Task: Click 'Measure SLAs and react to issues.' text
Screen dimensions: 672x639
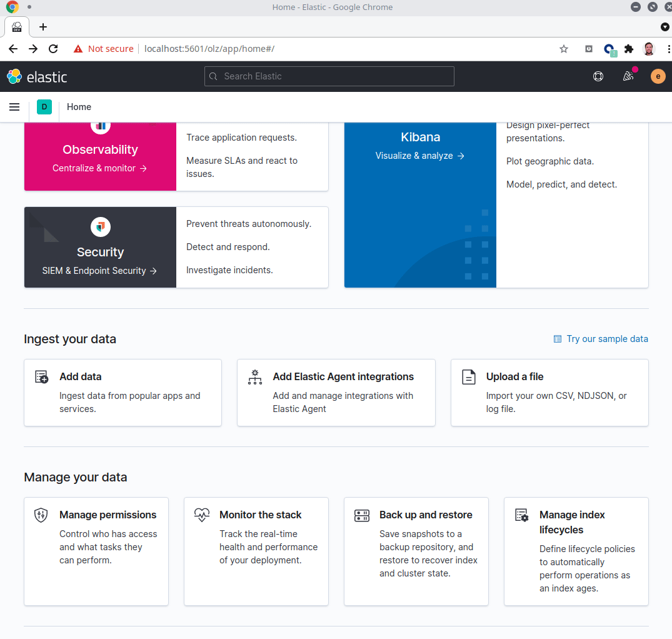Action: pyautogui.click(x=242, y=167)
